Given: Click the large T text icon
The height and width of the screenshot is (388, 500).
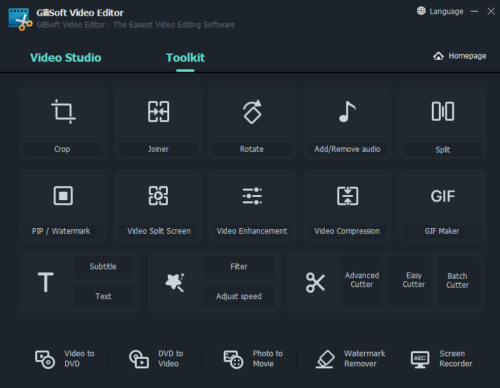Looking at the screenshot, I should 46,282.
